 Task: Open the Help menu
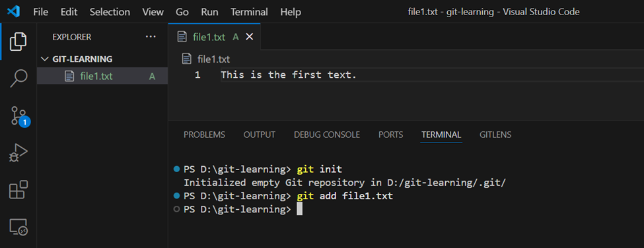click(291, 12)
